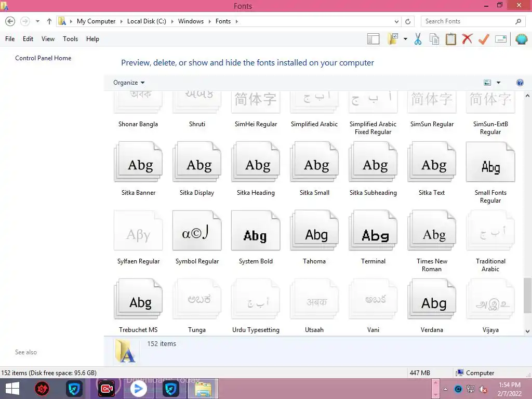Select the Sitka Banner font
Screen dimensions: 532x399
138,169
